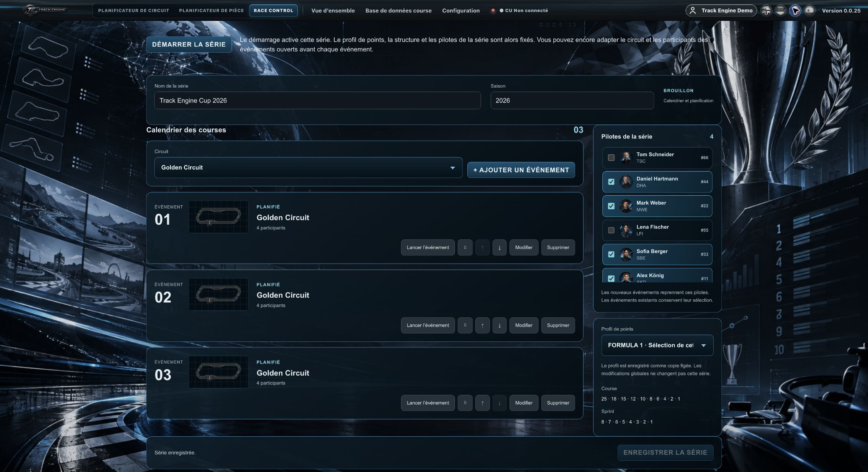Move event 03 up with arrow

pos(482,403)
